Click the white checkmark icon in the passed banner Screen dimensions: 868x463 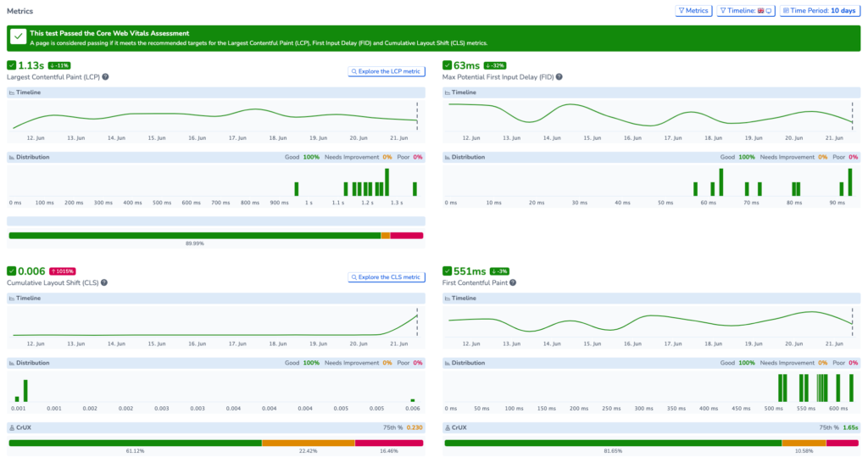19,37
